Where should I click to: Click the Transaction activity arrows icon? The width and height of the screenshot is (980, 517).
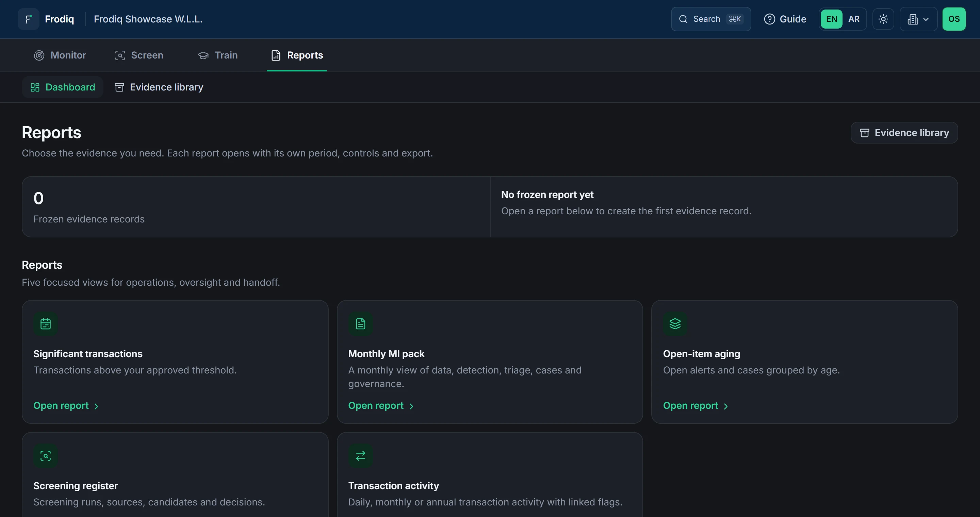(360, 456)
